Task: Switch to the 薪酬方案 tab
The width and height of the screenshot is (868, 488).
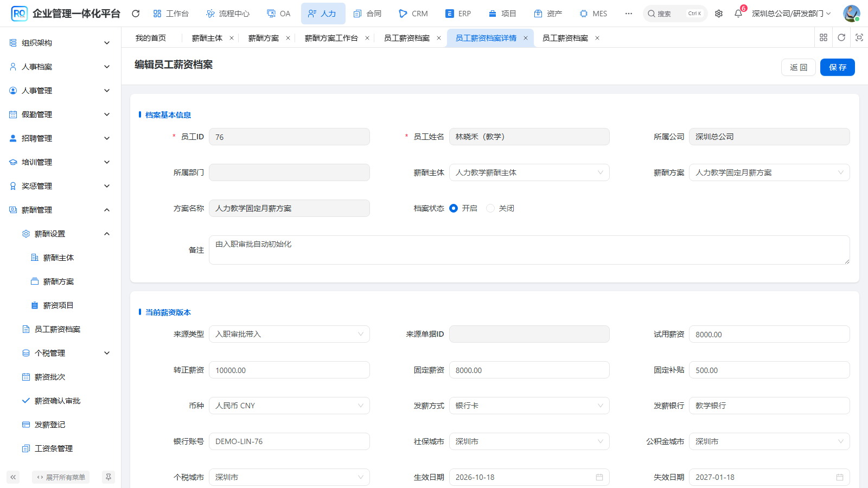Action: (264, 38)
